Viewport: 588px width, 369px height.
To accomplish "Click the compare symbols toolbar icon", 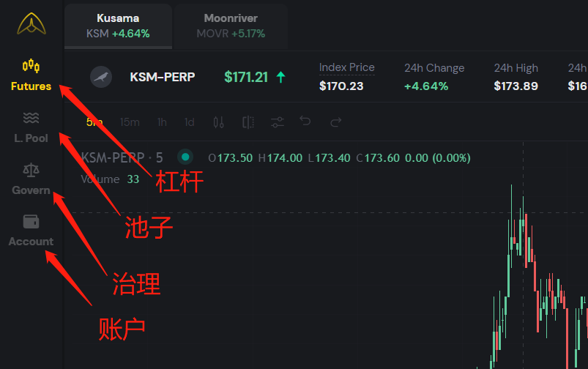I will pyautogui.click(x=248, y=122).
